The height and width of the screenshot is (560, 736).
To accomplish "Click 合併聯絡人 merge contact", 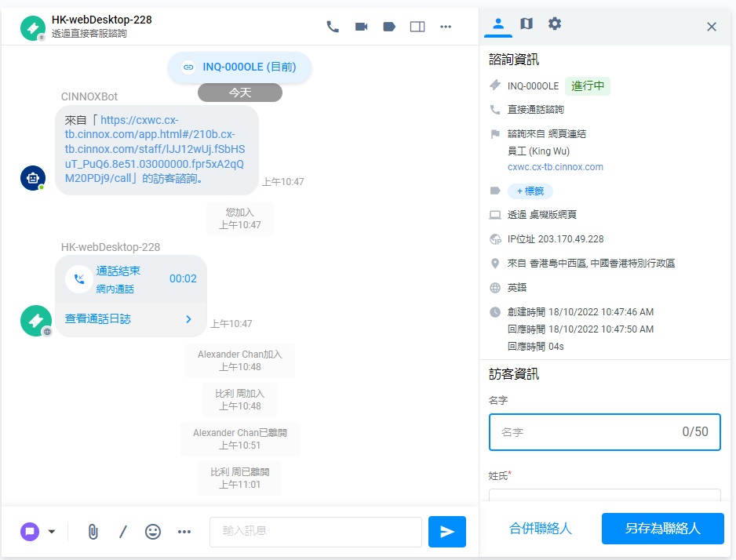I will (x=541, y=529).
